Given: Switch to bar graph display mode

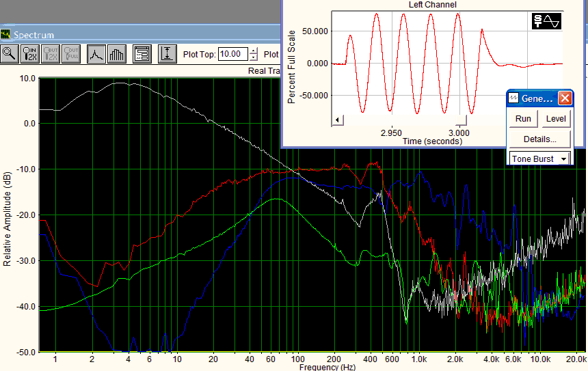Looking at the screenshot, I should pos(117,54).
